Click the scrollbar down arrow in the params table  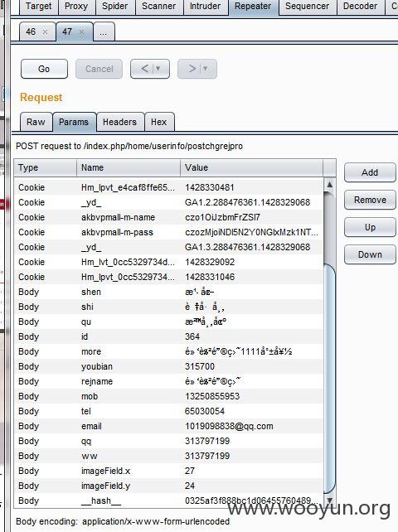pyautogui.click(x=329, y=500)
